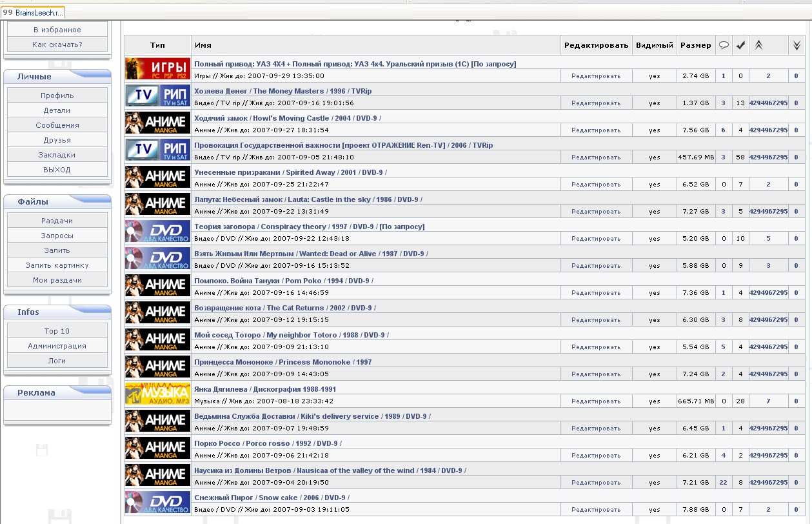Screen dimensions: 812x524
Task: Click the comments speech-bubble column header icon
Action: pyautogui.click(x=724, y=45)
